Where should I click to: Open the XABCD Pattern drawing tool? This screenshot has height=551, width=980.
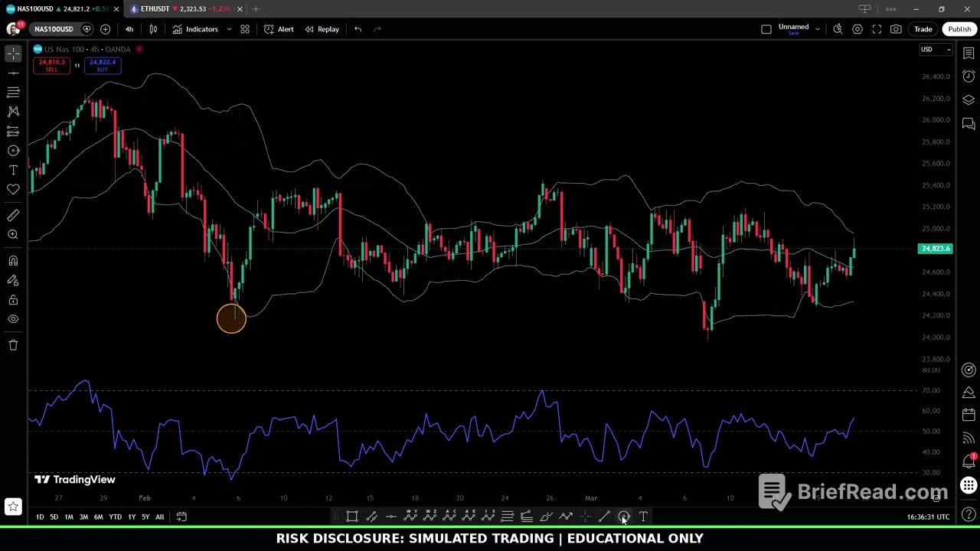pos(12,112)
